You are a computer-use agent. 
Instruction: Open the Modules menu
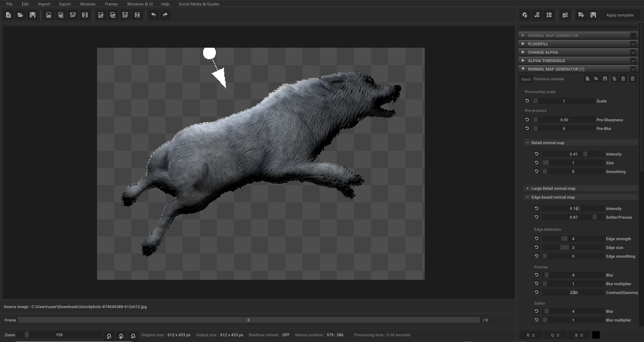pos(88,4)
